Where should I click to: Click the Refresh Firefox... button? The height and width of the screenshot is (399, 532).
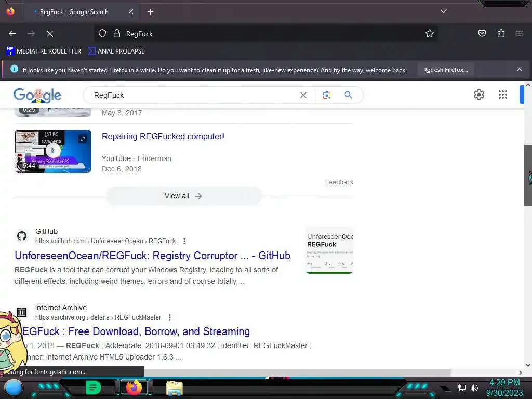pyautogui.click(x=445, y=70)
